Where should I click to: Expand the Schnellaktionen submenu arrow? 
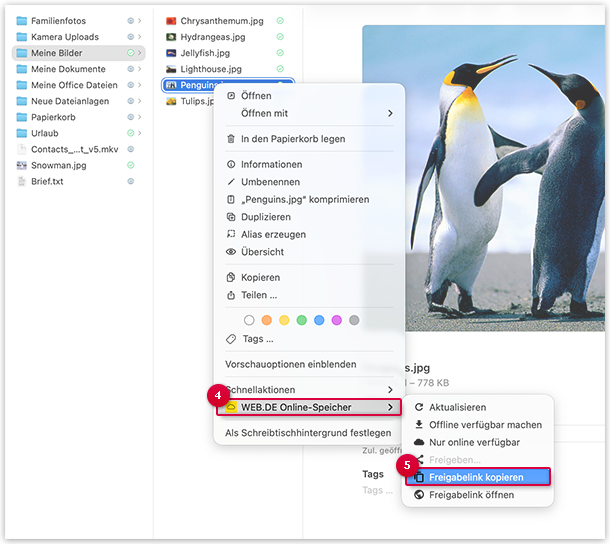tap(390, 389)
